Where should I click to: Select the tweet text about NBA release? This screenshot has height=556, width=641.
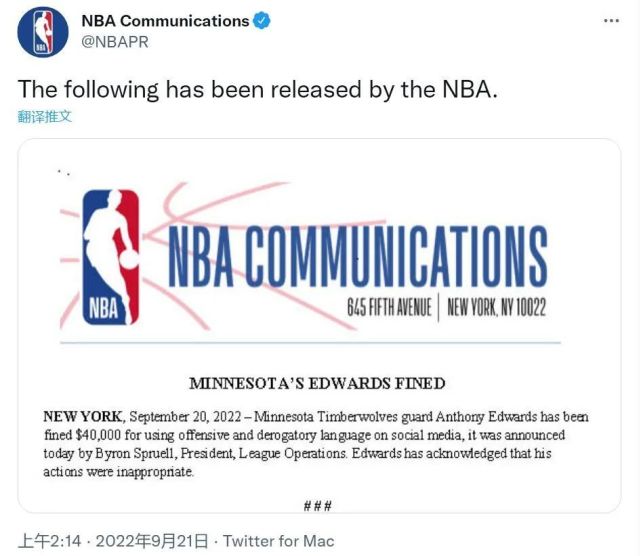pos(257,89)
